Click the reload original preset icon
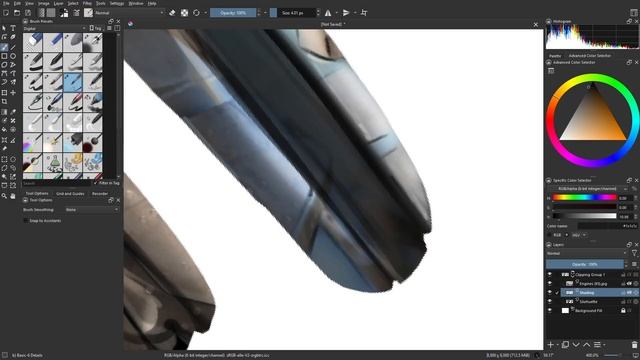This screenshot has height=360, width=640. click(196, 13)
